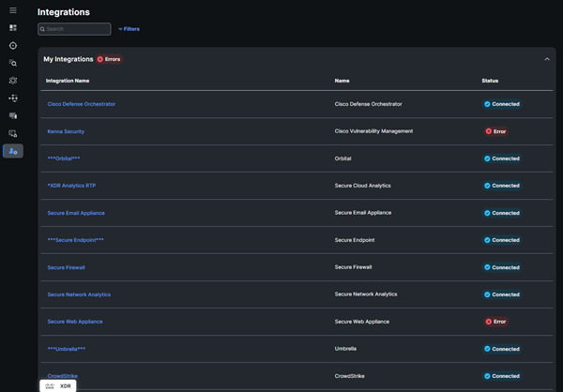Open Secure Email Appliance integration link
Screen dimensions: 563x392
(76, 213)
